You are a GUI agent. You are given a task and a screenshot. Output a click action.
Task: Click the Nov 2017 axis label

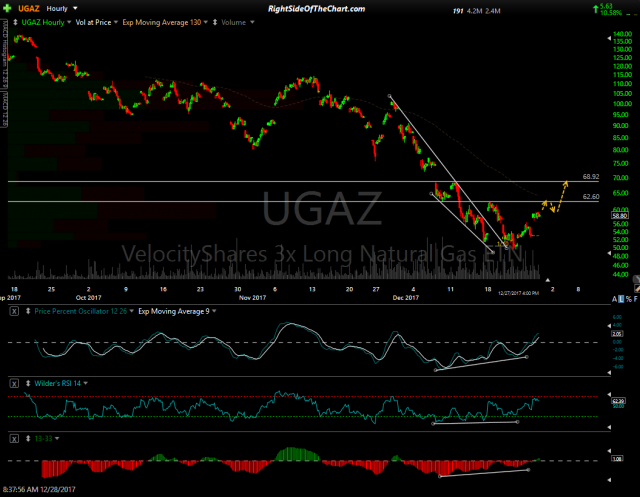tap(252, 297)
